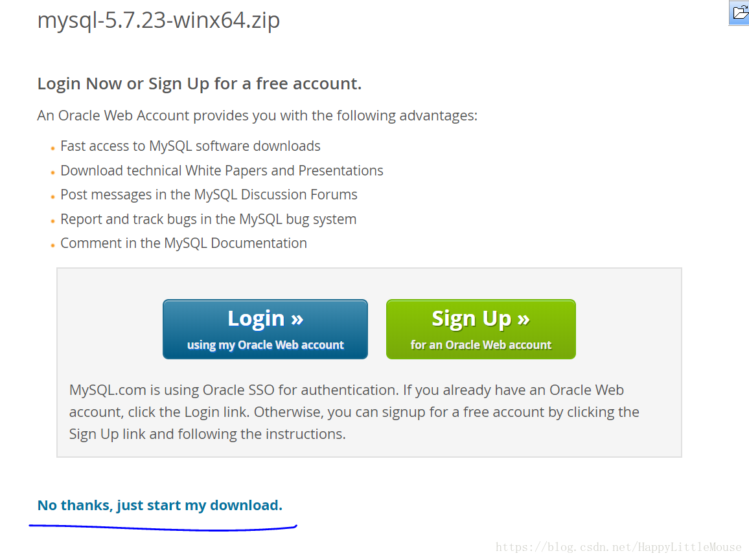The image size is (749, 560).
Task: Click the mysql-5.7.23-winx64.zip page title
Action: click(159, 21)
